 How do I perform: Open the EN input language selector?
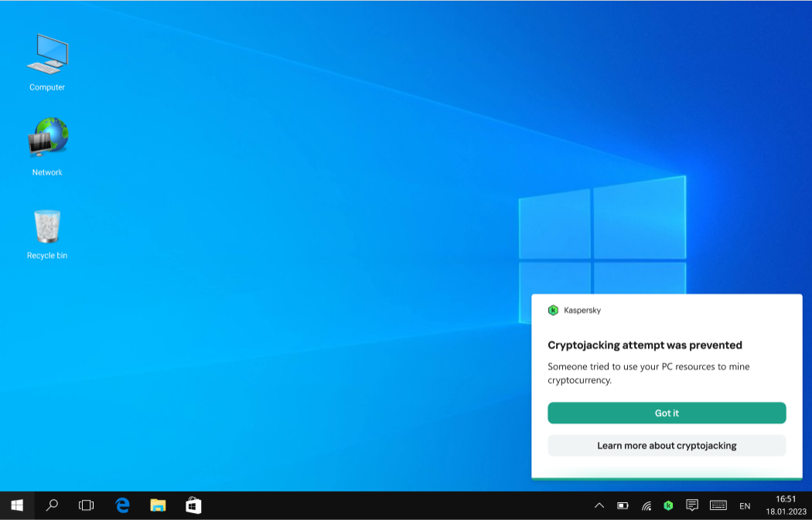pos(745,506)
